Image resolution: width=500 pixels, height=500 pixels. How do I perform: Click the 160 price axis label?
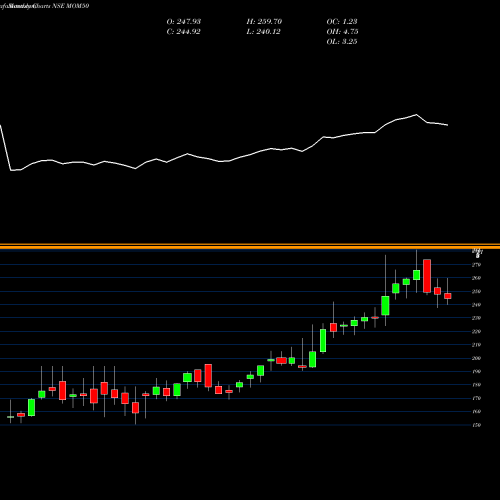tap(476, 412)
